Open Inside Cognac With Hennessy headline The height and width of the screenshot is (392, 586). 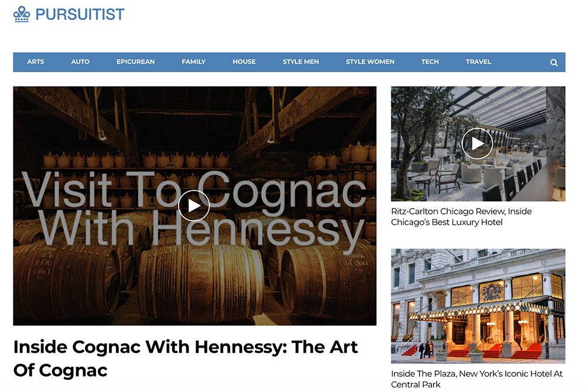tap(185, 359)
